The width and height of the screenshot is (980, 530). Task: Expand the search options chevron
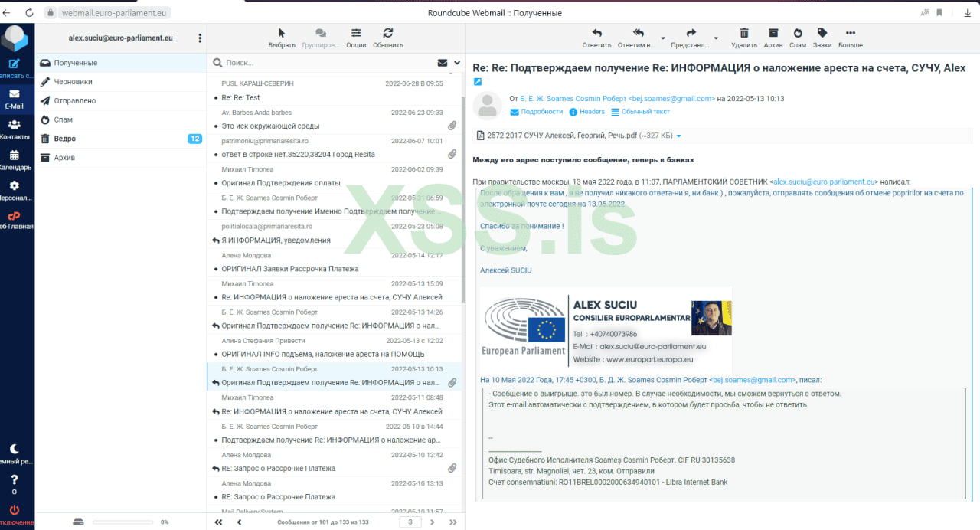point(457,63)
